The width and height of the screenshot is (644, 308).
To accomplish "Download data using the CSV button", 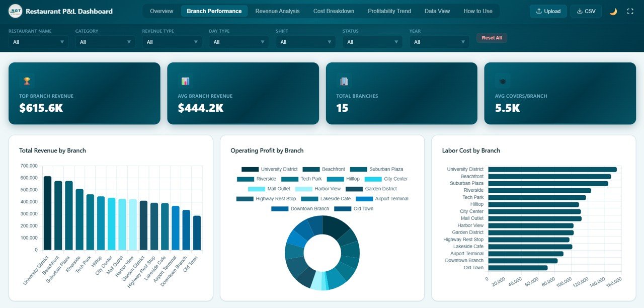I will [x=586, y=11].
